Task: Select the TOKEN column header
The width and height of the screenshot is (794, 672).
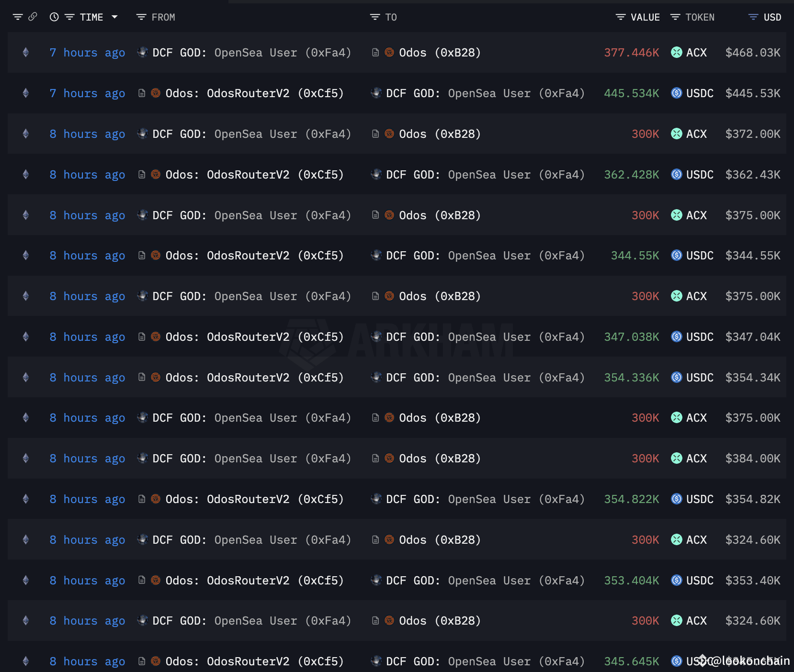Action: 700,17
